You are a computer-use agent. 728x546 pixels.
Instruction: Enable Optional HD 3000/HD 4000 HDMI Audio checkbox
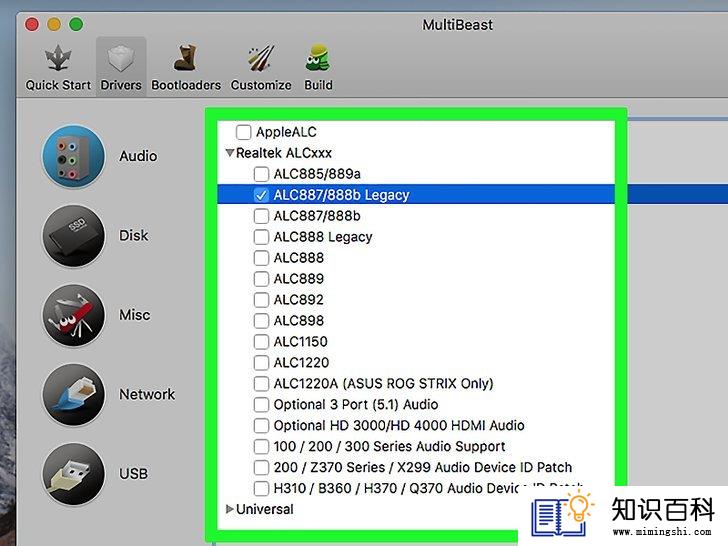(261, 425)
